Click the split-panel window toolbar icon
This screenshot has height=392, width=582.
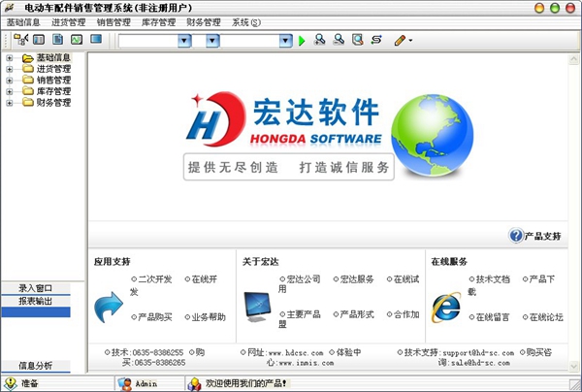point(39,40)
